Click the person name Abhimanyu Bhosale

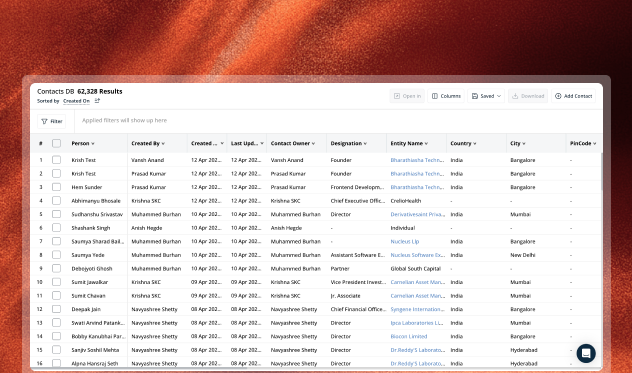pos(96,201)
